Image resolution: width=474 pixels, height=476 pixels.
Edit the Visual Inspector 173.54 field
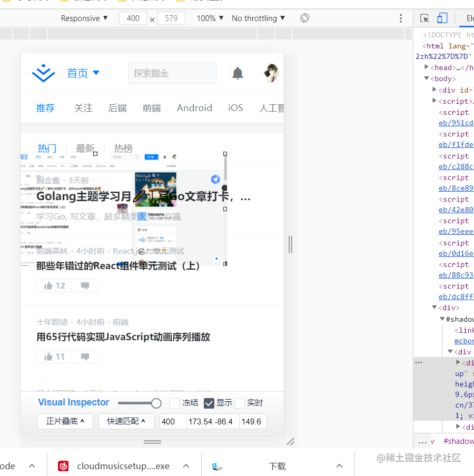pyautogui.click(x=200, y=421)
